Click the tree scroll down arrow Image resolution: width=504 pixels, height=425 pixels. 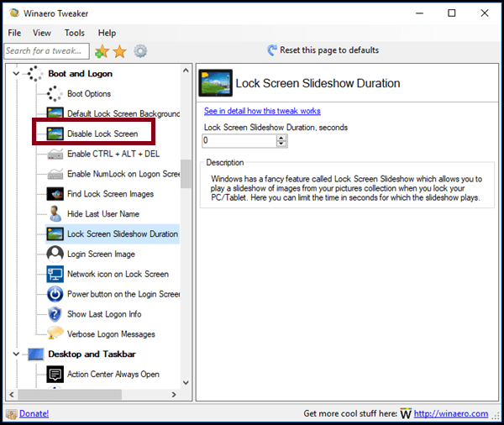[x=186, y=382]
